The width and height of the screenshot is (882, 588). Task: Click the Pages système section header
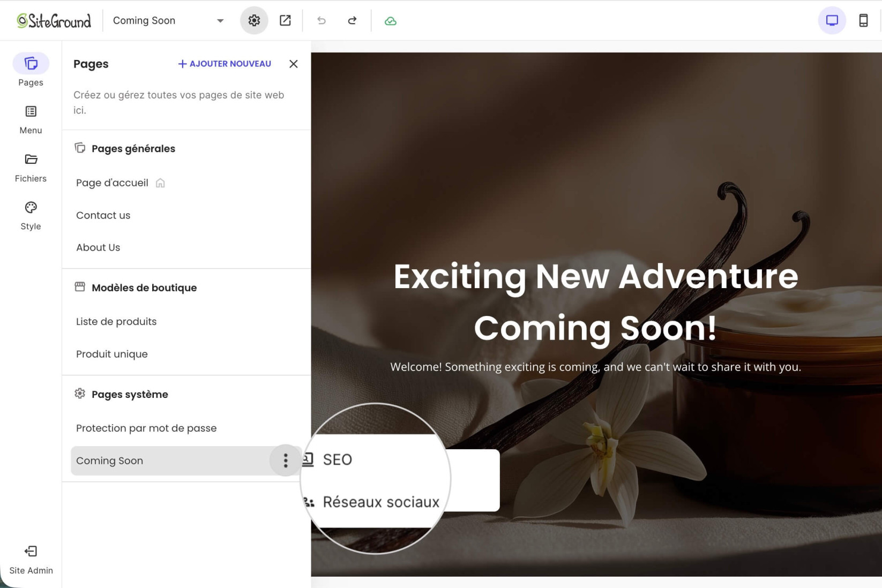121,394
